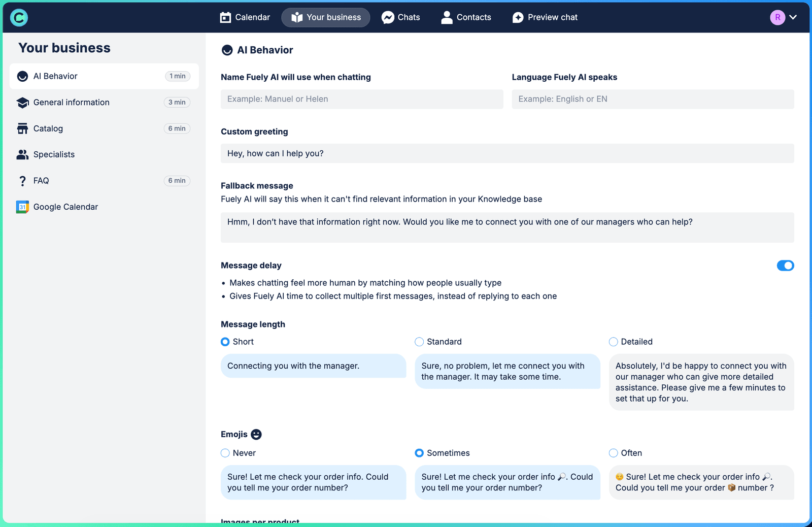The width and height of the screenshot is (812, 527).
Task: Open the Specialists section
Action: pyautogui.click(x=104, y=154)
